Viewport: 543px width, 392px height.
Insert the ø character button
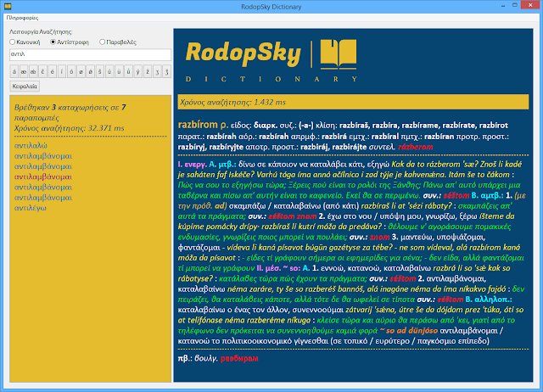click(x=81, y=71)
